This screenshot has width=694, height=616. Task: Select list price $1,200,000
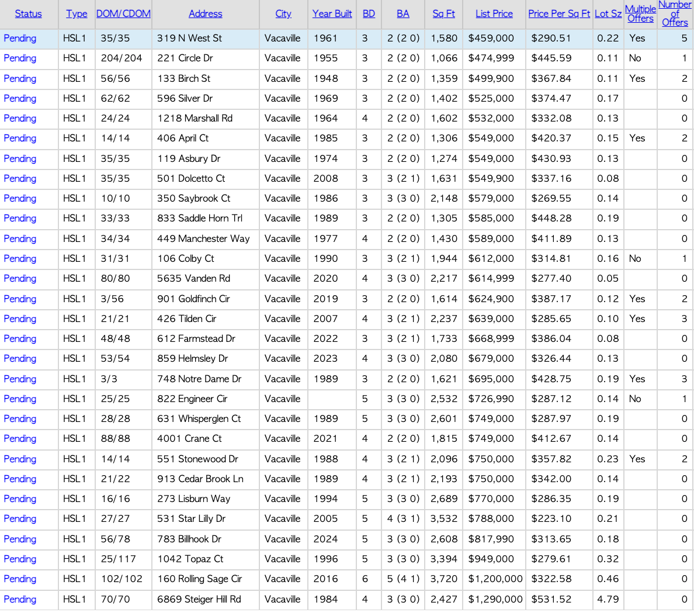tap(495, 579)
